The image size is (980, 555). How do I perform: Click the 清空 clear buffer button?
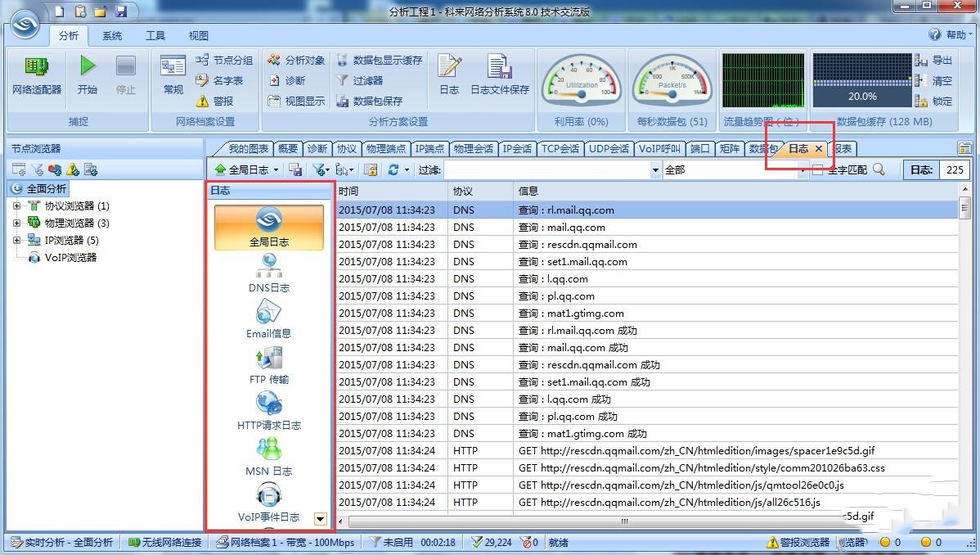933,80
